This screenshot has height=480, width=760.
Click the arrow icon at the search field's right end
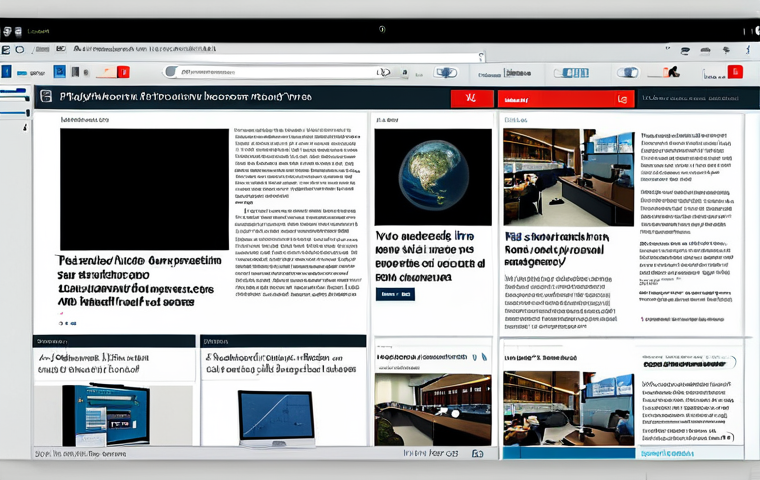384,72
